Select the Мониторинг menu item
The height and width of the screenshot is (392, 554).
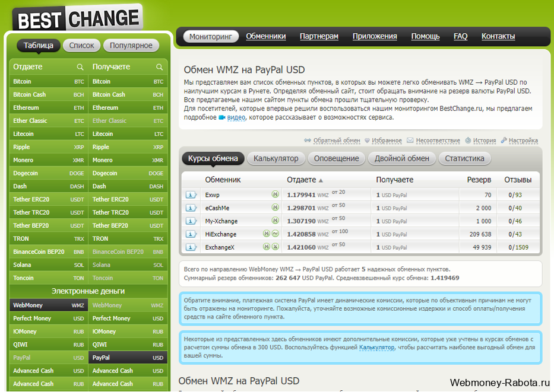click(x=211, y=36)
